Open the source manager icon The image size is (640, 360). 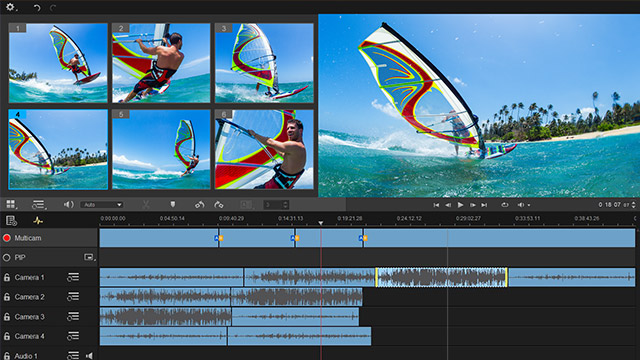point(11,221)
